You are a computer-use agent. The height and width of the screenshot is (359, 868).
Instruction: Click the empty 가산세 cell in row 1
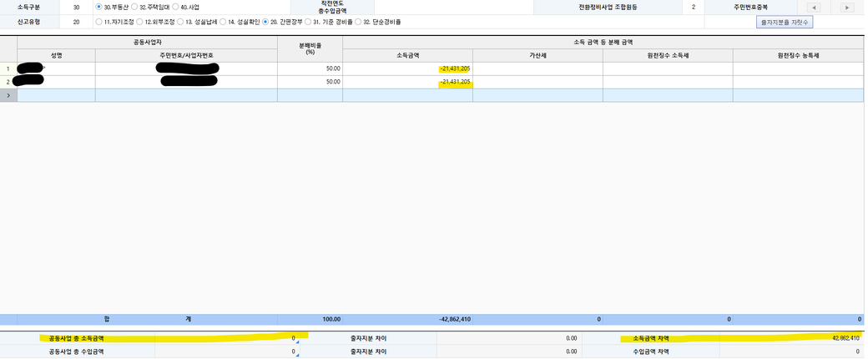pos(537,68)
